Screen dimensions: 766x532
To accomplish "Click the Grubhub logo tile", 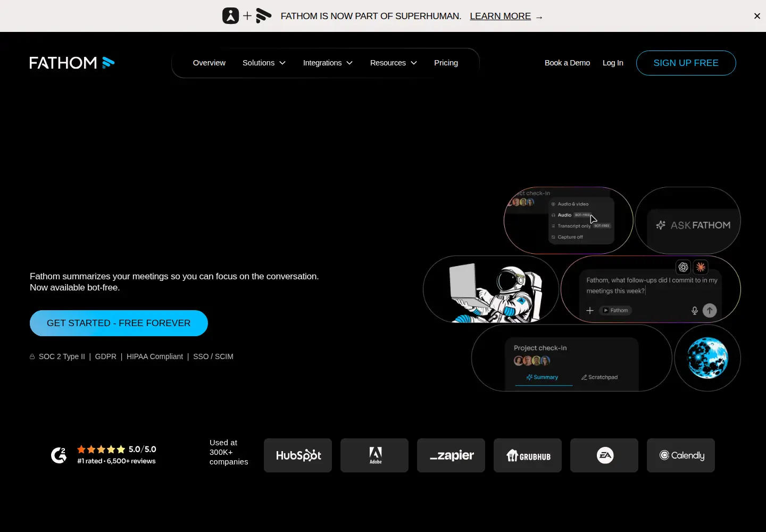I will click(x=528, y=455).
